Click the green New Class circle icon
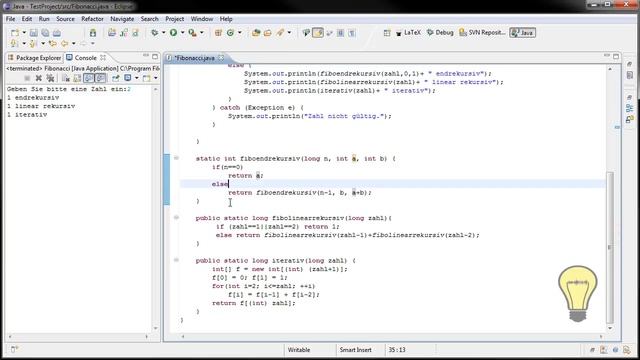Viewport: 640px width, 360px height. click(x=230, y=33)
